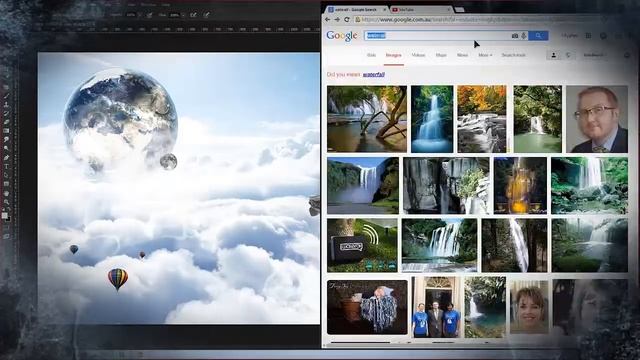
Task: Open the grey rocky waterfall thumbnail
Action: pyautogui.click(x=446, y=185)
